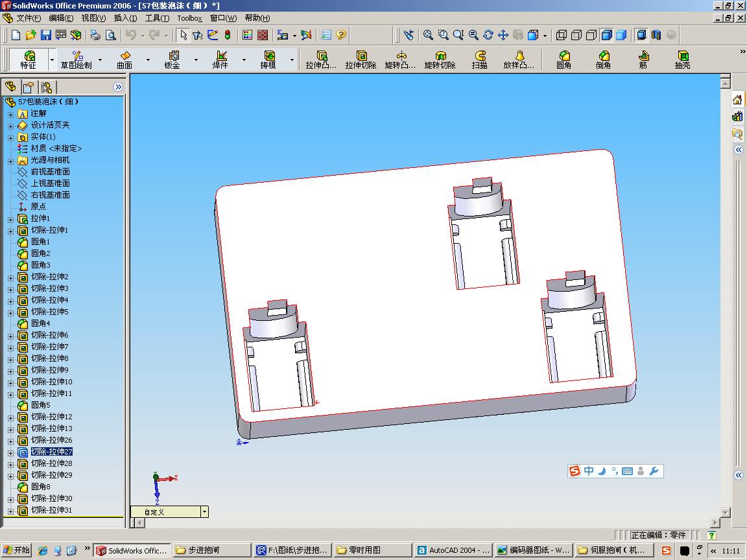Click the horizontal scrollbar left arrow

click(x=139, y=522)
